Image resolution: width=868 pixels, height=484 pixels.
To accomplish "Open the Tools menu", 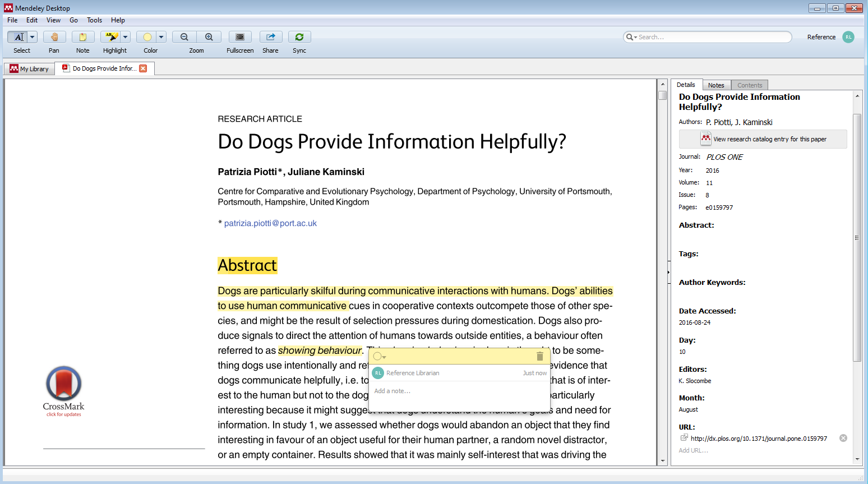I will coord(94,20).
